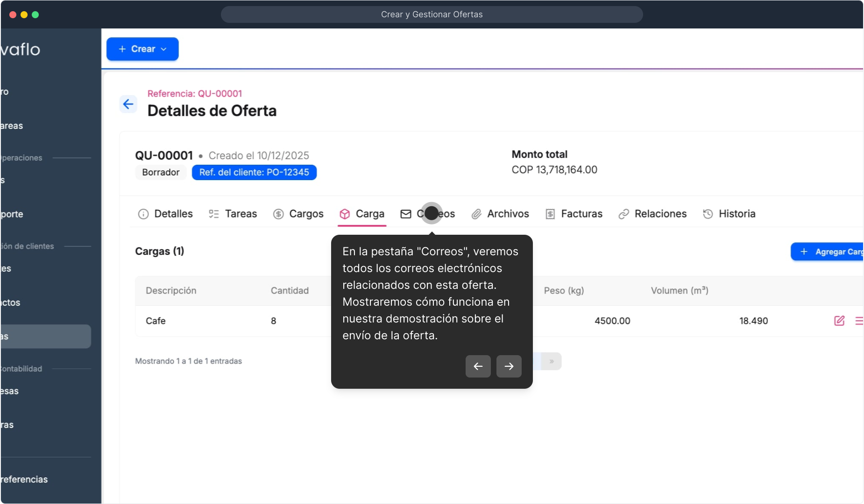Click the envelope icon of Correos tab

(x=405, y=214)
